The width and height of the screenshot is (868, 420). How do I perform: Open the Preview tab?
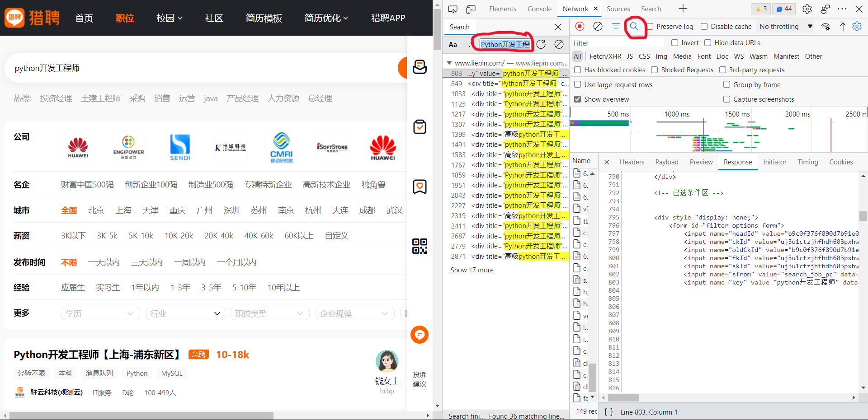[701, 162]
